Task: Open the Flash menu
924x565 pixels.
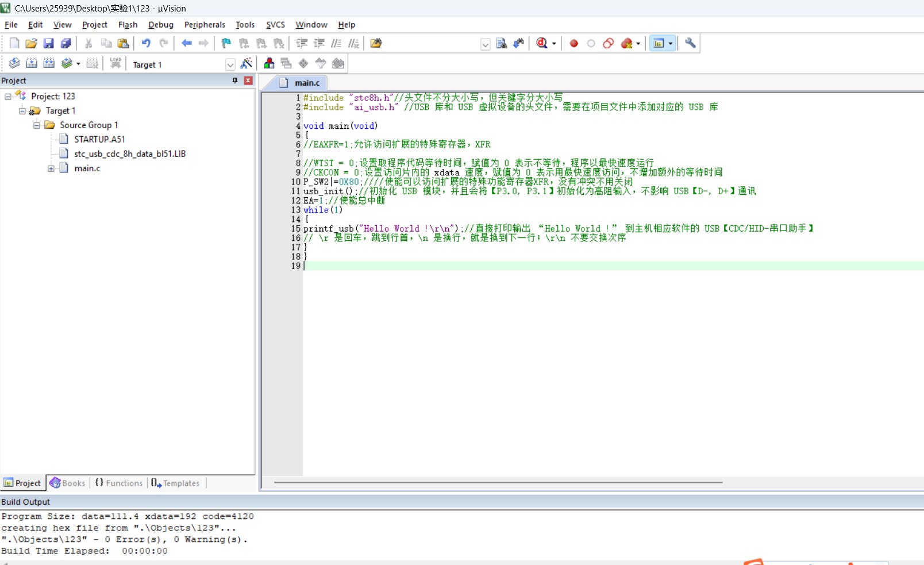Action: (128, 25)
